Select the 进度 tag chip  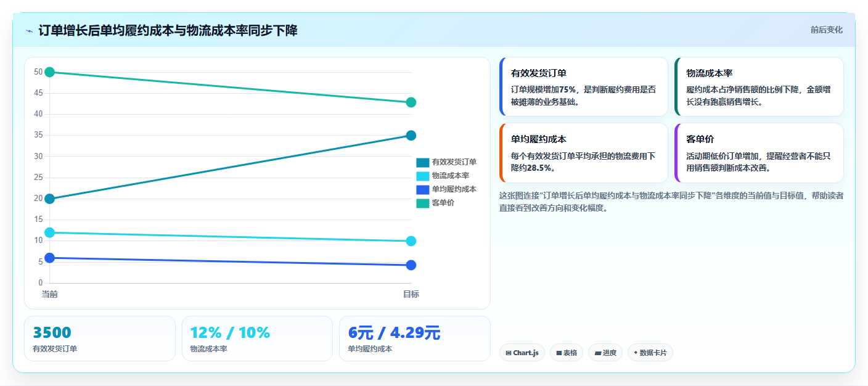pos(605,353)
